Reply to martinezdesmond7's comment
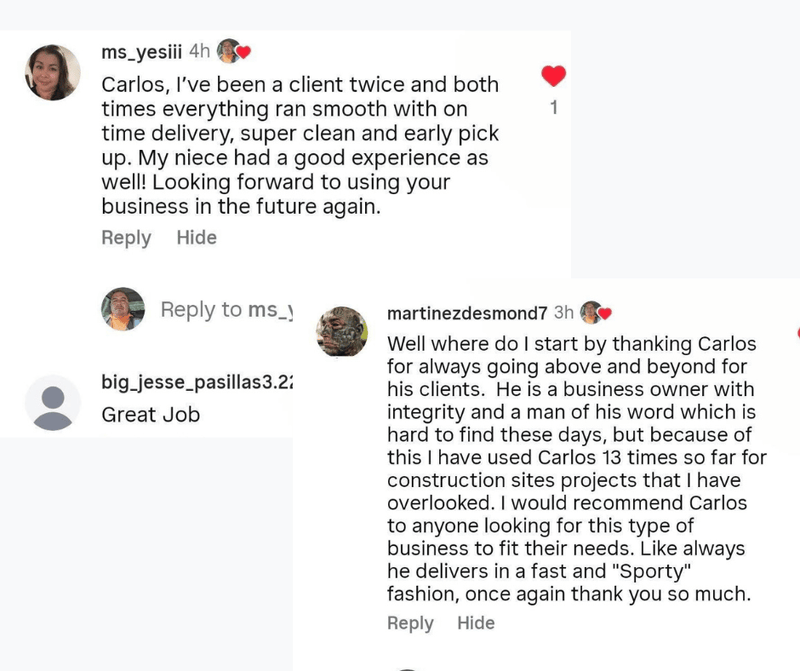Image resolution: width=800 pixels, height=671 pixels. 410,623
